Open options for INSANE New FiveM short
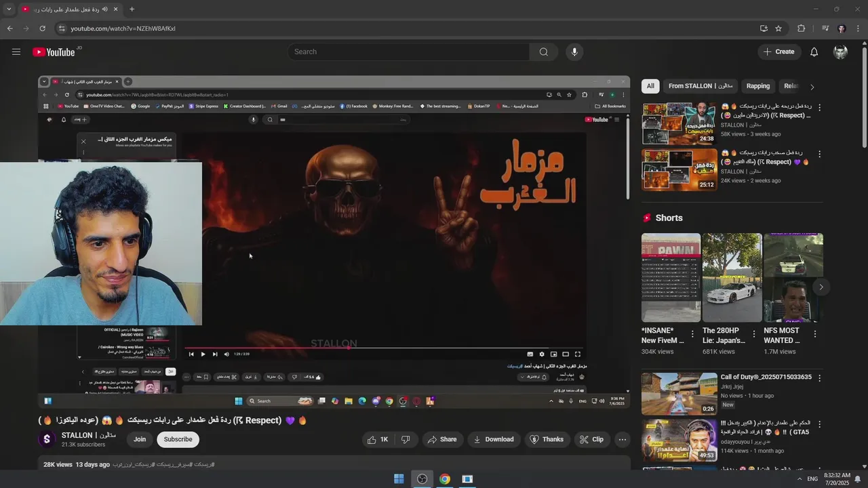This screenshot has height=488, width=868. pyautogui.click(x=692, y=334)
